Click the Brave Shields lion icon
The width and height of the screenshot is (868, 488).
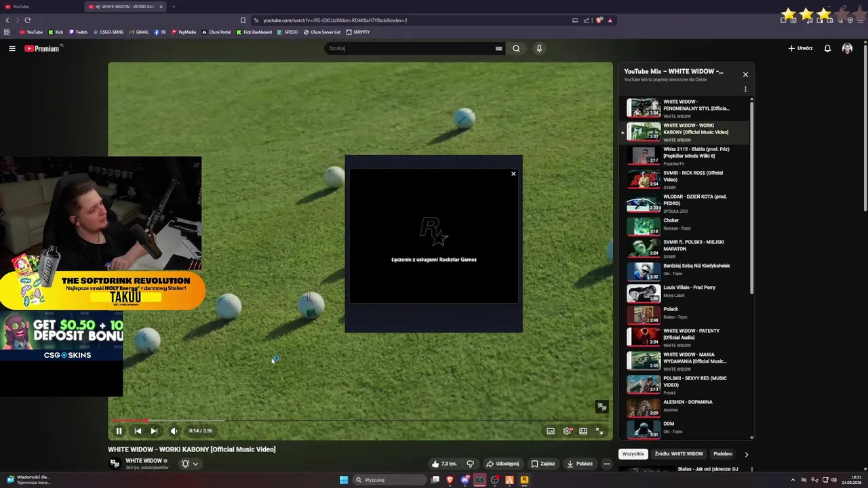(599, 20)
